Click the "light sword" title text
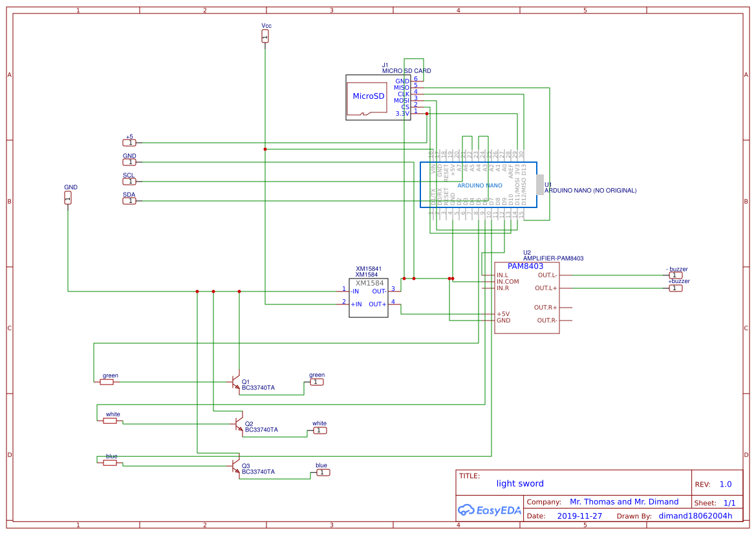Screen dimensions: 756x535 (x=520, y=483)
